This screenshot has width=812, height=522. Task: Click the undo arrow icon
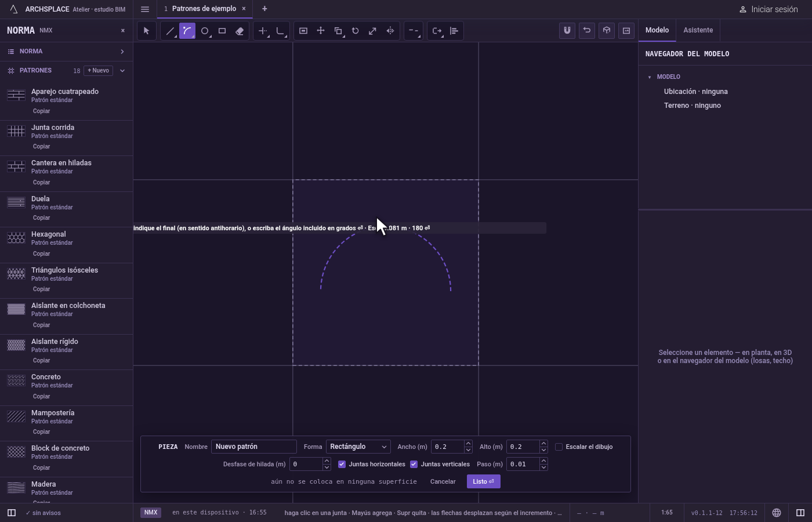[x=587, y=31]
